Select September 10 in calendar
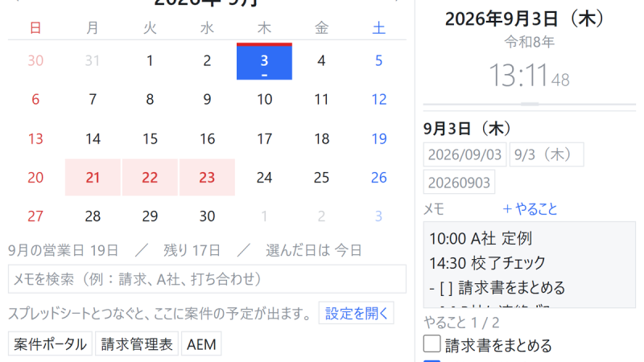 [264, 99]
